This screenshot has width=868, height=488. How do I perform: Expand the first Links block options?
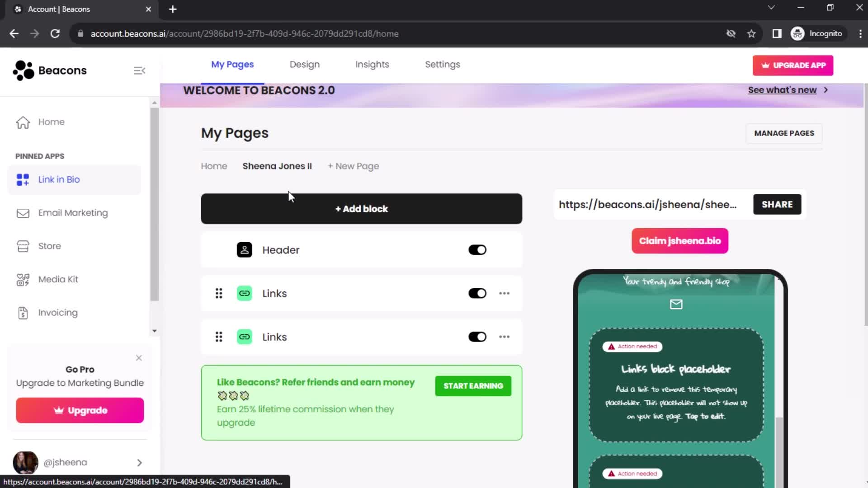coord(505,293)
